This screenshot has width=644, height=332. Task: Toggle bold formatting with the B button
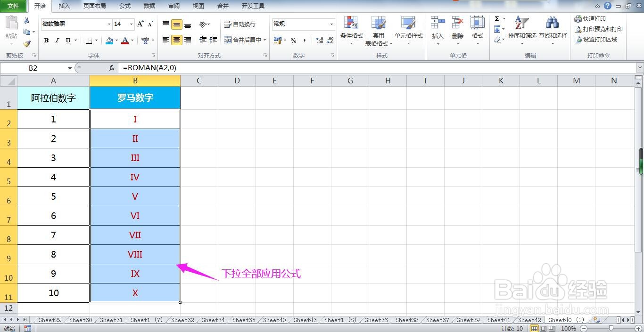(46, 40)
